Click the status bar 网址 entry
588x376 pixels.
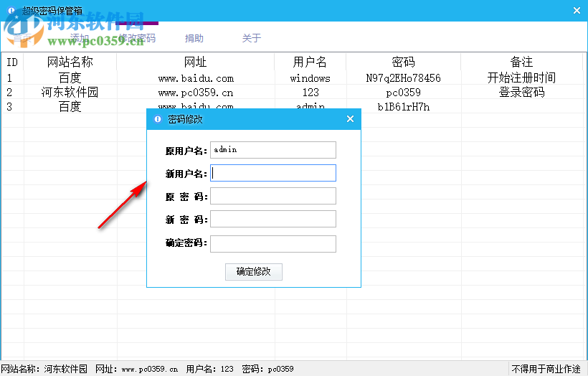[x=136, y=370]
